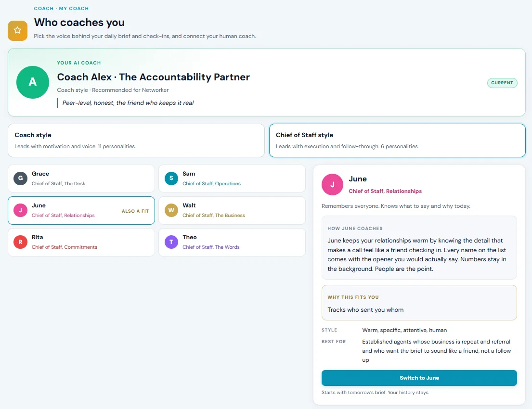Viewport: 532px width, 409px height.
Task: Click the 'Tracks who sent you whom' text
Action: coord(365,309)
